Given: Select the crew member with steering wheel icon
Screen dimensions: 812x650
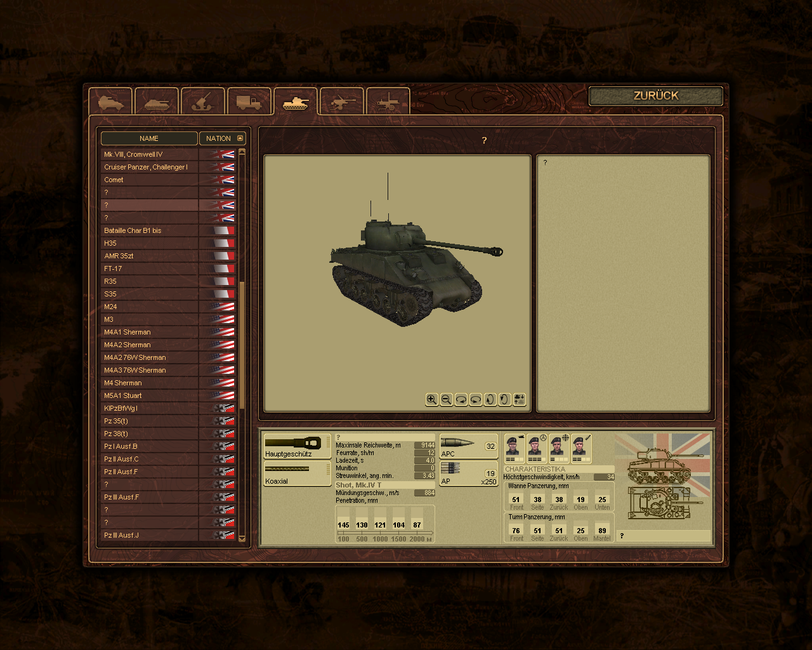Looking at the screenshot, I should tap(537, 448).
